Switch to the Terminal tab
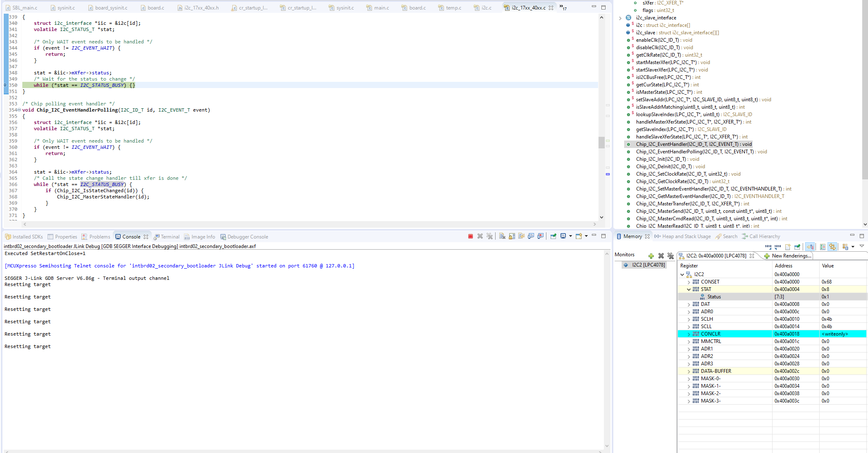 click(x=169, y=236)
